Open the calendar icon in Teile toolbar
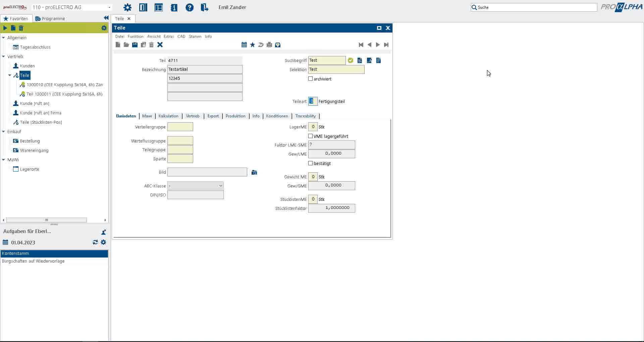This screenshot has width=644, height=342. (244, 45)
